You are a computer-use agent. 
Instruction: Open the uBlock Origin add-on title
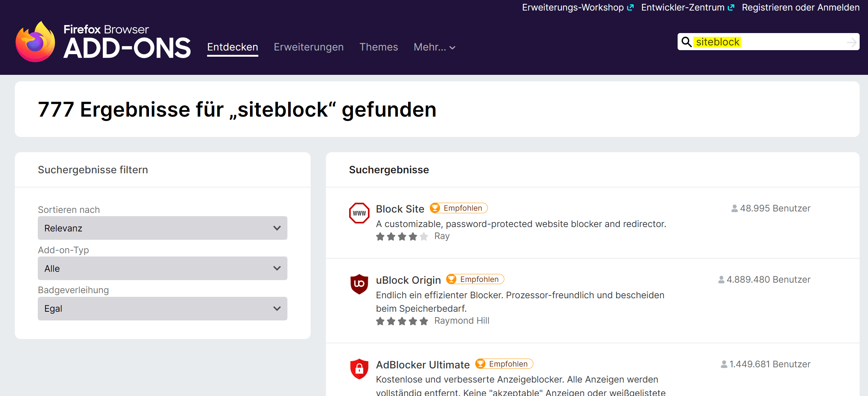[x=408, y=280]
